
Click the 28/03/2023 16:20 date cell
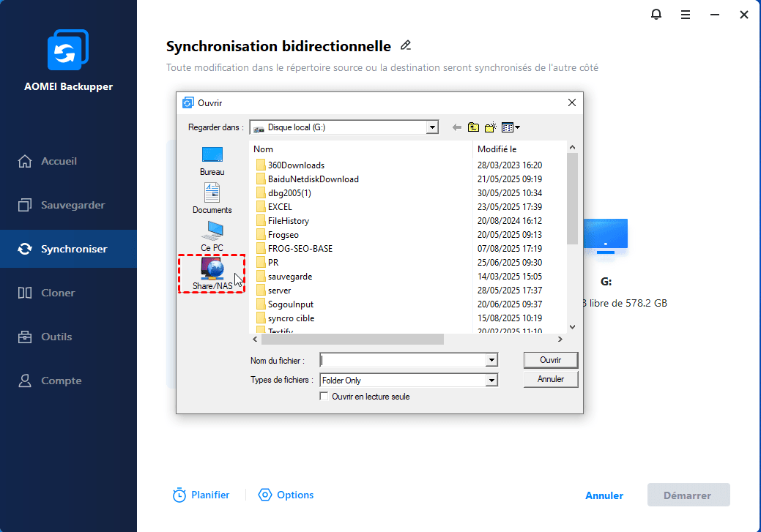pyautogui.click(x=510, y=165)
